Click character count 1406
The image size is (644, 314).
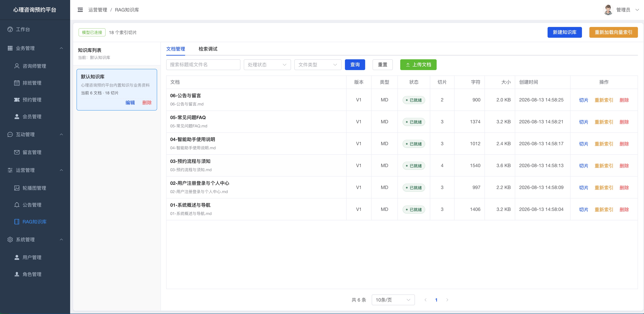(x=475, y=209)
